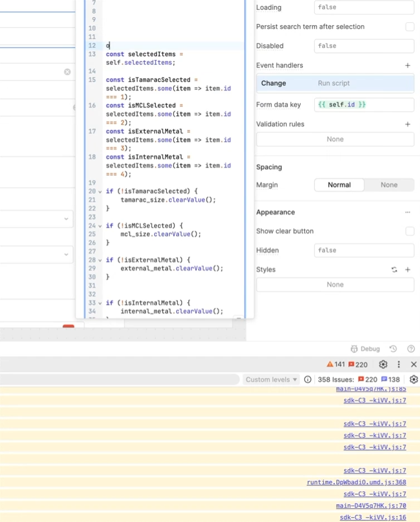Open the lower left-panel dropdown chevron

pos(66,255)
